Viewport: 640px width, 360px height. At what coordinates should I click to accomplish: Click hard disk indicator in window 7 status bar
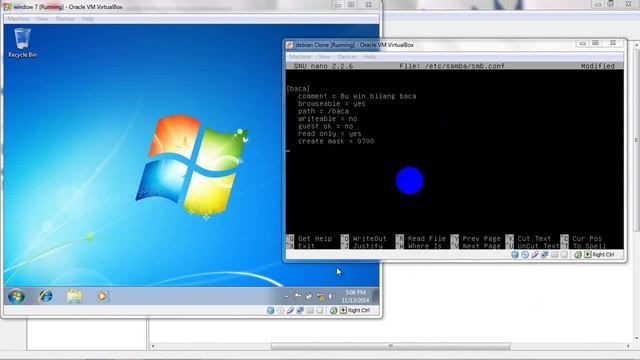pyautogui.click(x=270, y=311)
